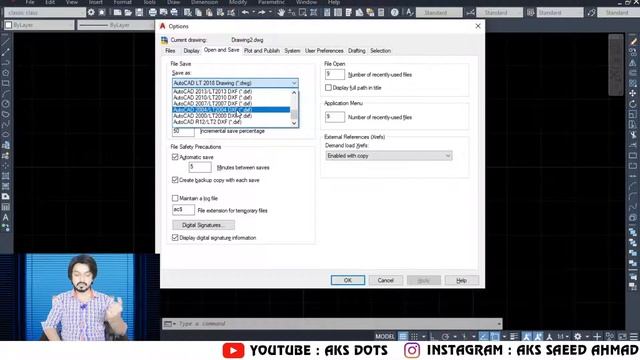Viewport: 640px width, 360px height.
Task: Open the Save as format dropdown
Action: tap(235, 83)
